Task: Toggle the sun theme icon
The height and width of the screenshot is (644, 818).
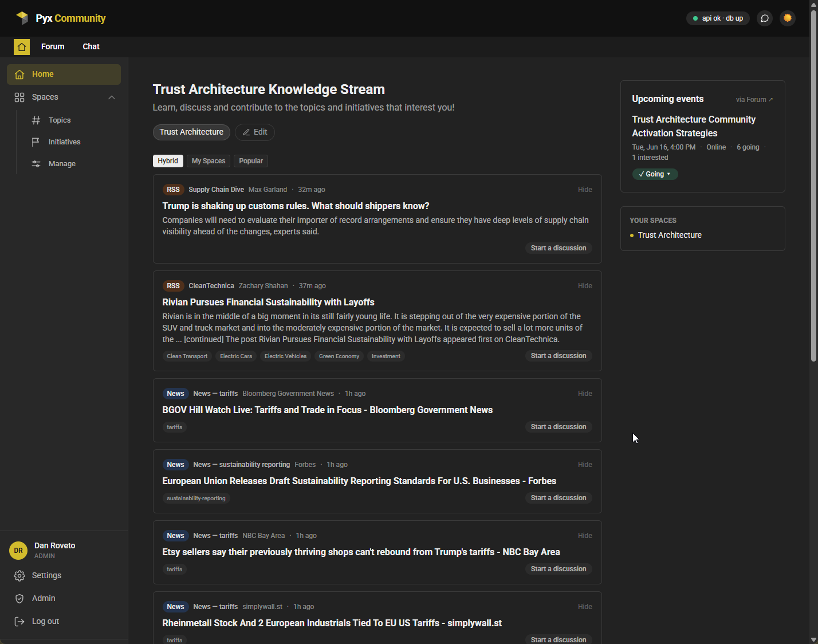Action: tap(788, 18)
